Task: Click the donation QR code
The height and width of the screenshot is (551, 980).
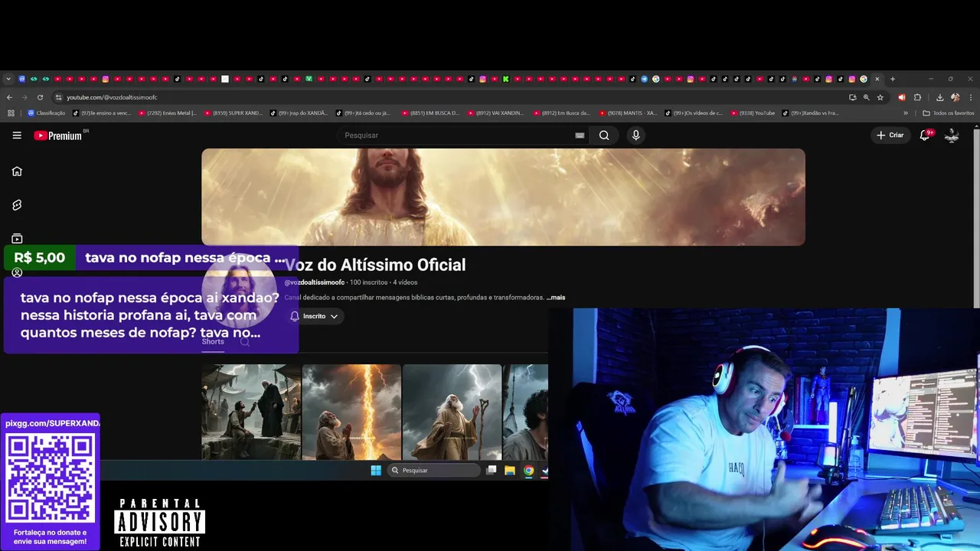Action: coord(51,478)
